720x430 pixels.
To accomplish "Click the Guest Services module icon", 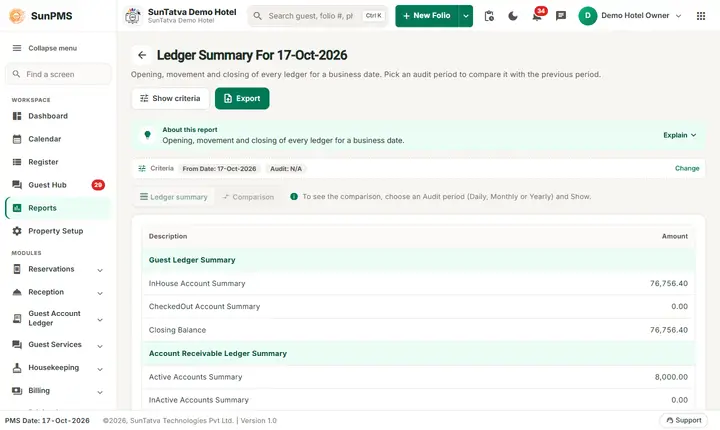I will [x=17, y=344].
